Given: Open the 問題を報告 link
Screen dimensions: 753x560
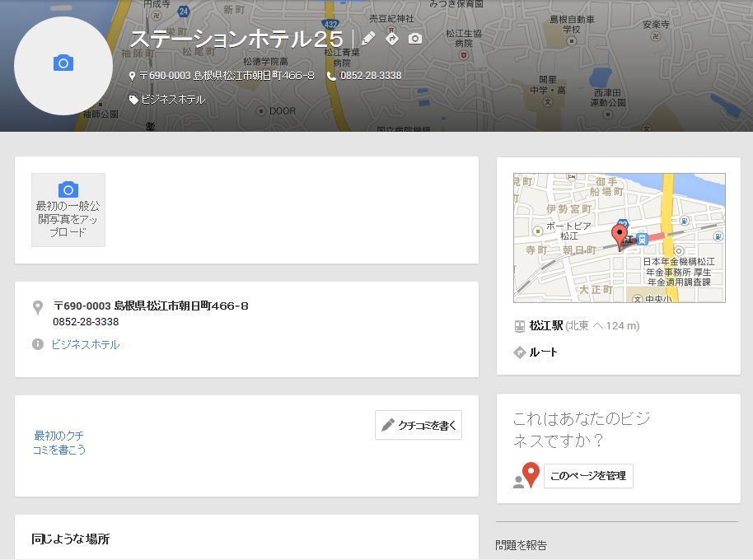Looking at the screenshot, I should [x=521, y=545].
